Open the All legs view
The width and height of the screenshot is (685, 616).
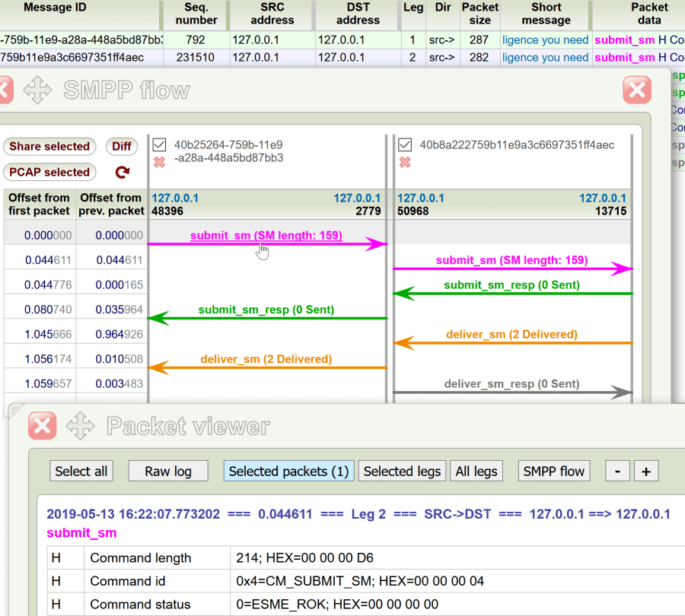pos(476,471)
